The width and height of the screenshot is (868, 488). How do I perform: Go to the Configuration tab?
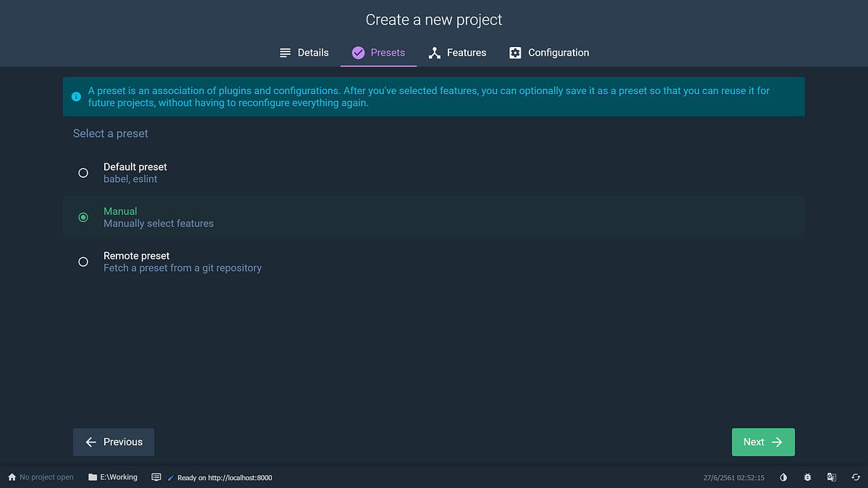point(549,53)
